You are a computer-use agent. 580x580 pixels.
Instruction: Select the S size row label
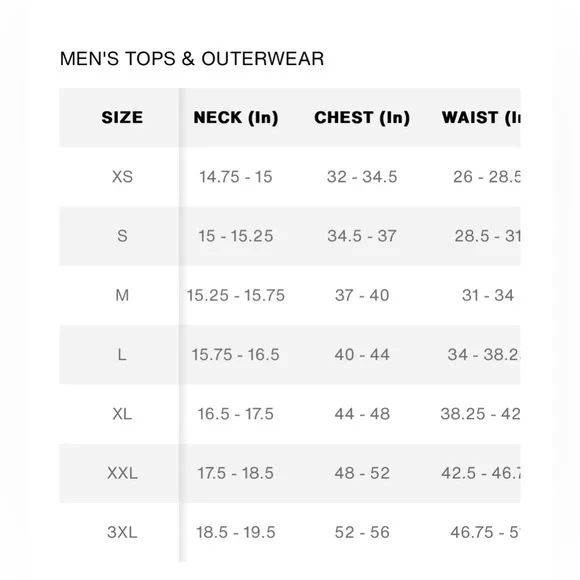coord(122,236)
